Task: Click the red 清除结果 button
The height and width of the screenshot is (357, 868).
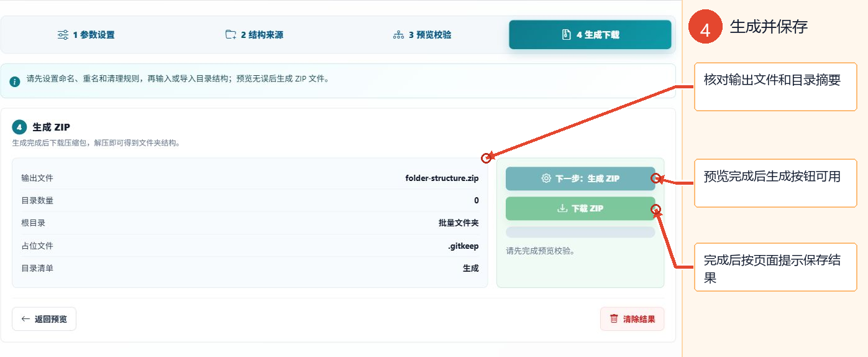Action: [632, 319]
